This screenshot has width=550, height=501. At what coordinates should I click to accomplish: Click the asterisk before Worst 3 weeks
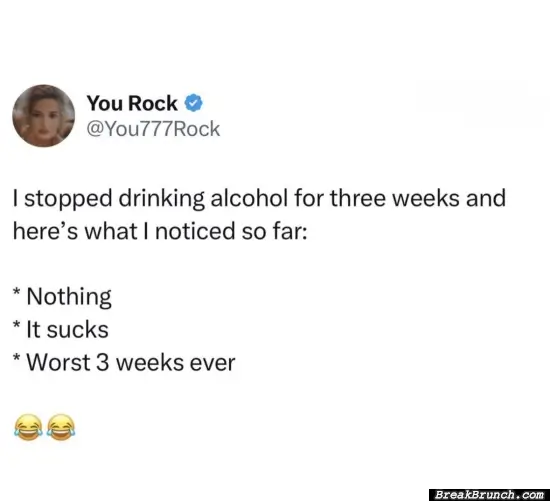[x=16, y=358]
